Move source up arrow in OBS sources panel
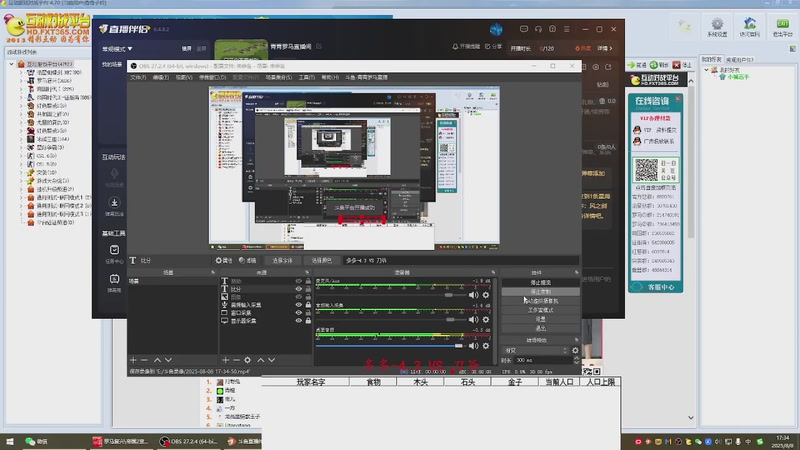This screenshot has width=800, height=450. click(261, 360)
